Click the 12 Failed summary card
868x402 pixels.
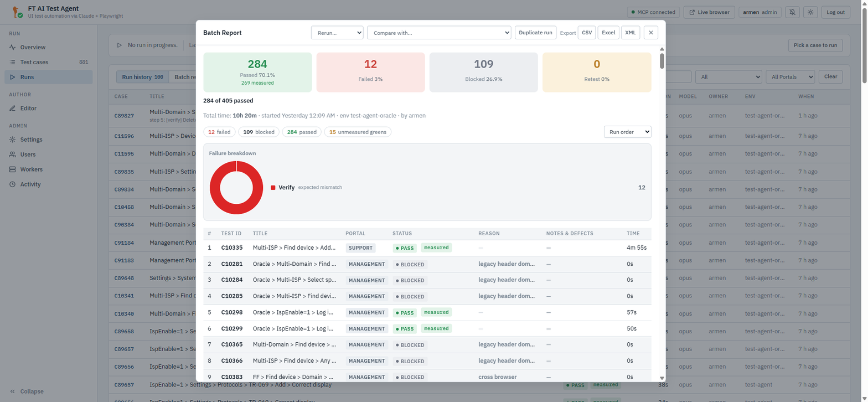371,72
